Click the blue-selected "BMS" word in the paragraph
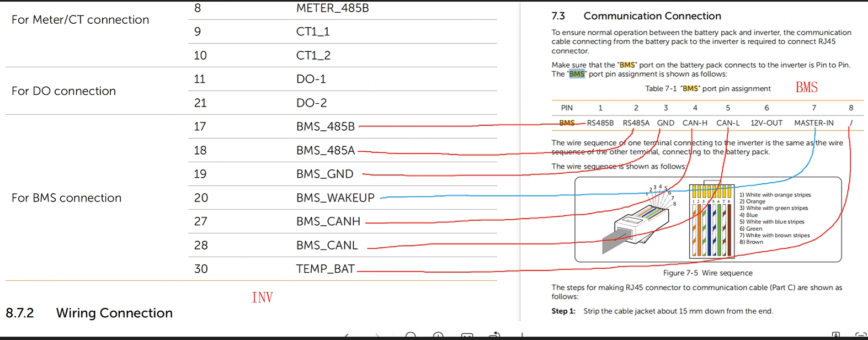Viewport: 868px width, 340px height. point(577,74)
